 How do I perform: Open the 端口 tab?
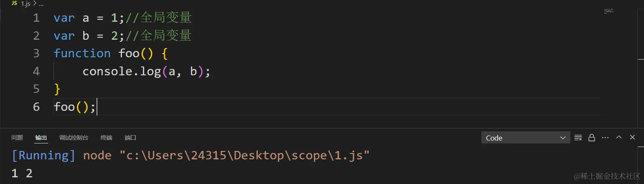[130, 138]
